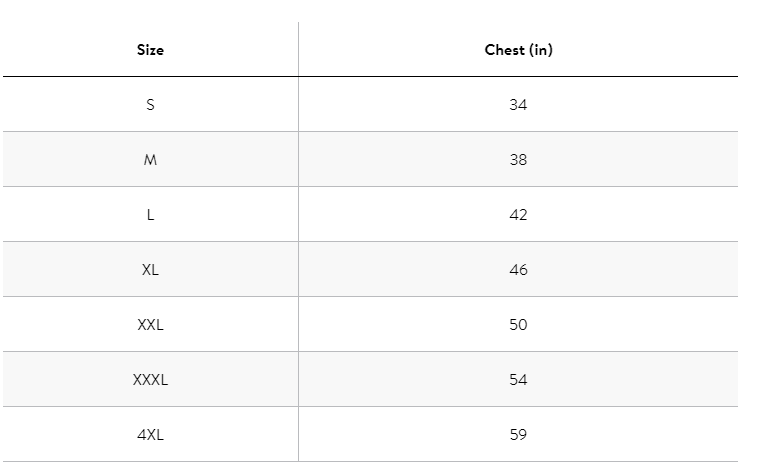Select the XXL size cell
This screenshot has width=759, height=463.
click(x=150, y=325)
